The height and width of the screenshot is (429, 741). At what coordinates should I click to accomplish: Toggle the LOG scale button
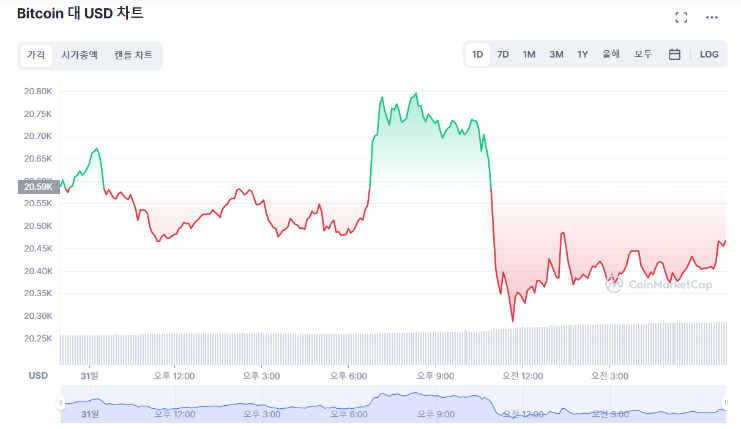(709, 55)
